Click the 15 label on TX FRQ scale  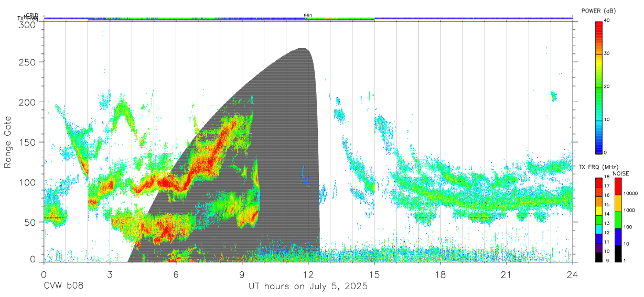tap(607, 205)
